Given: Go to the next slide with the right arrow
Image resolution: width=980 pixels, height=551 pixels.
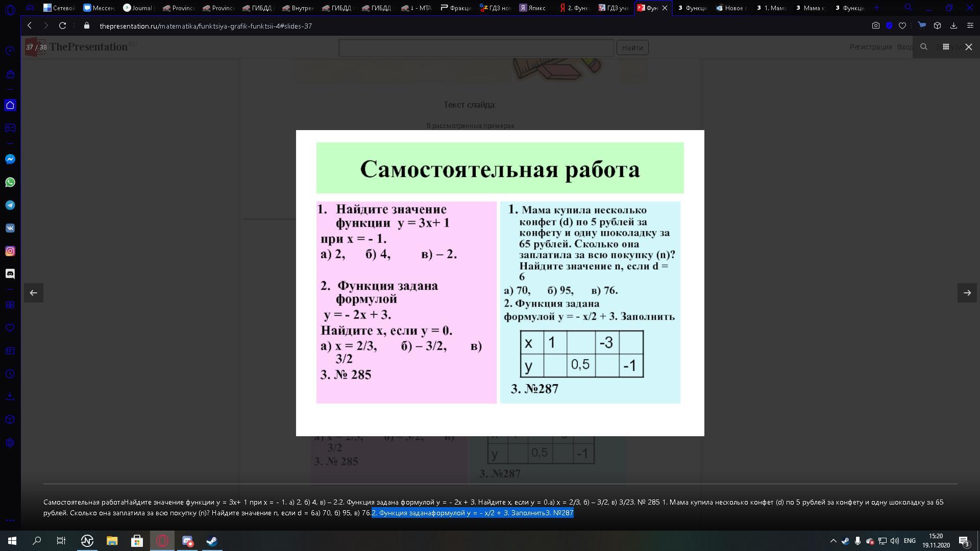Looking at the screenshot, I should tap(967, 293).
